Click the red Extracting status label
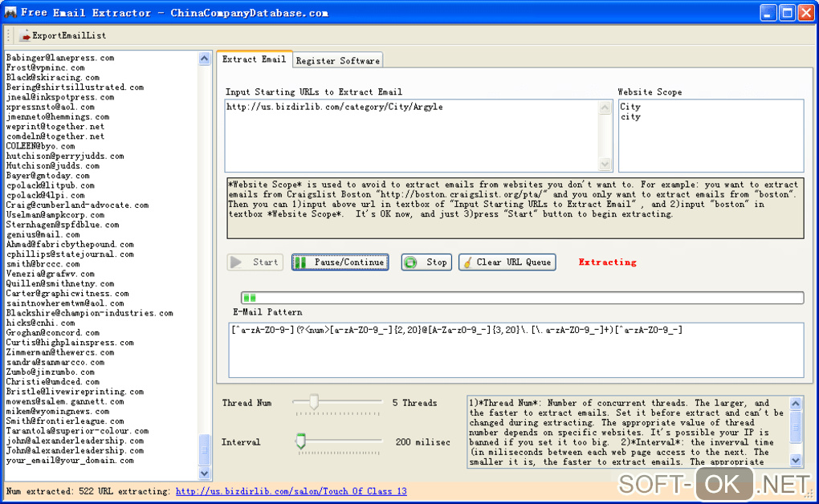819x504 pixels. click(x=608, y=262)
